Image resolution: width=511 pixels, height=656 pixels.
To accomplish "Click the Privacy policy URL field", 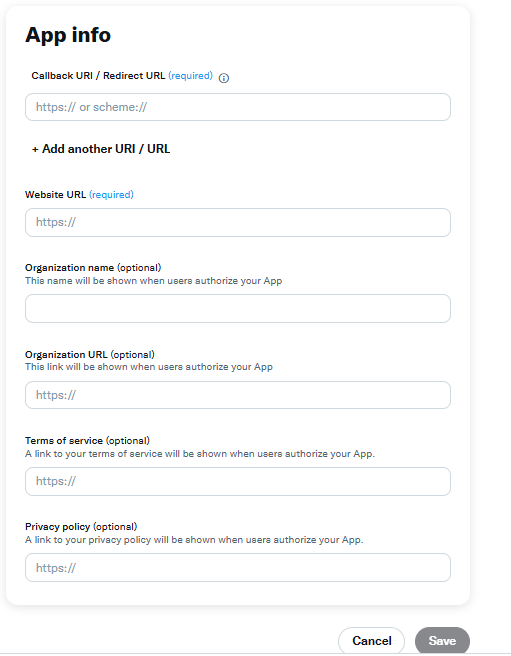I will (x=238, y=568).
